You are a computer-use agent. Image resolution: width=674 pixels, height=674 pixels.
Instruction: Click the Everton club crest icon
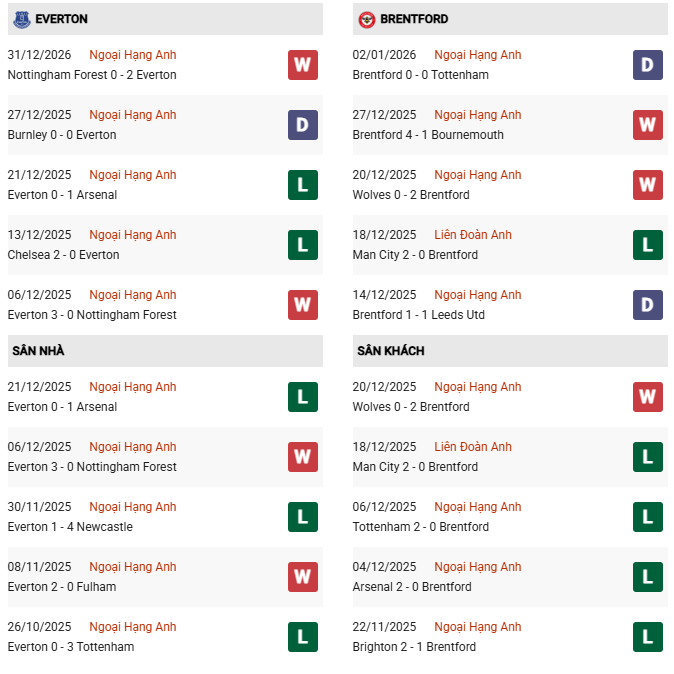tap(21, 19)
